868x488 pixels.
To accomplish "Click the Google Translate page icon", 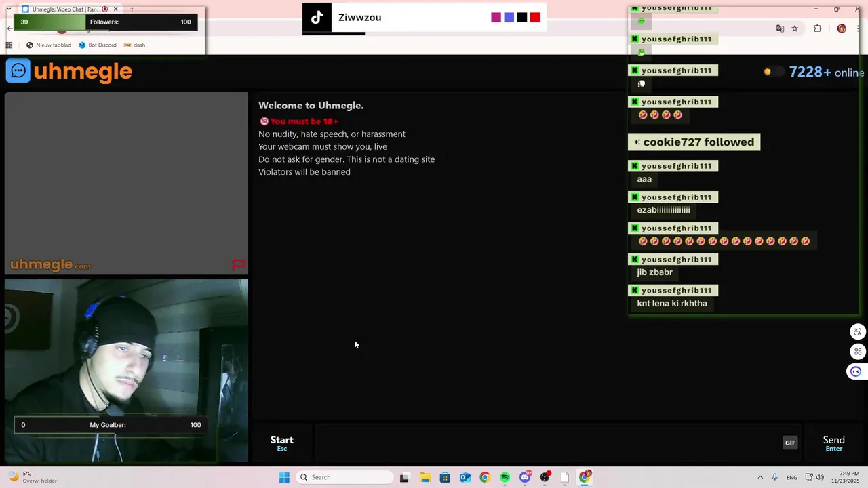I will tap(780, 28).
